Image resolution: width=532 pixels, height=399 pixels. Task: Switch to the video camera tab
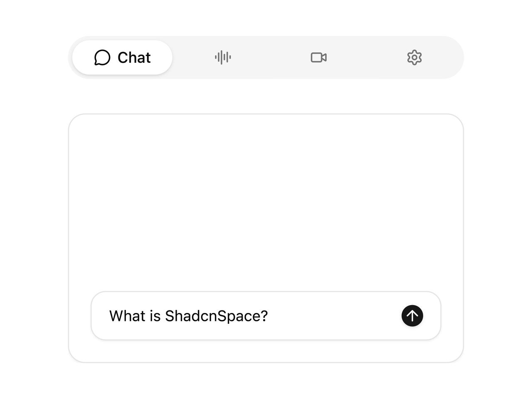tap(319, 57)
